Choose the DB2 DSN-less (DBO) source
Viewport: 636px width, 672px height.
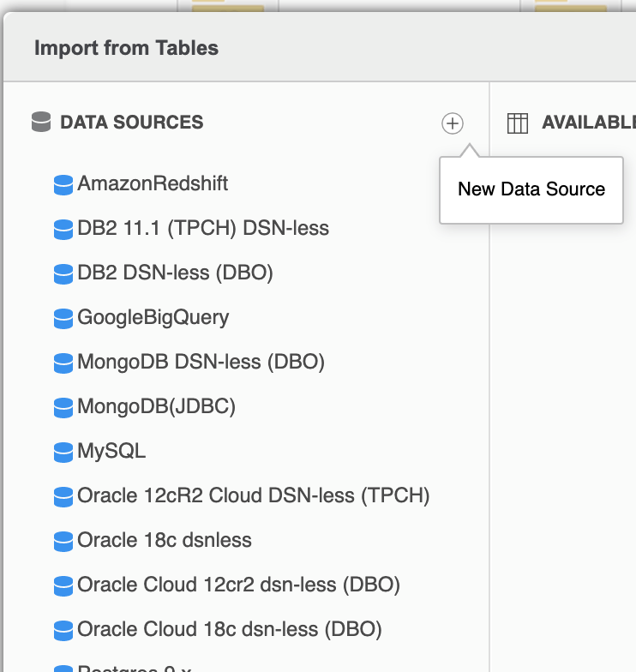point(175,273)
